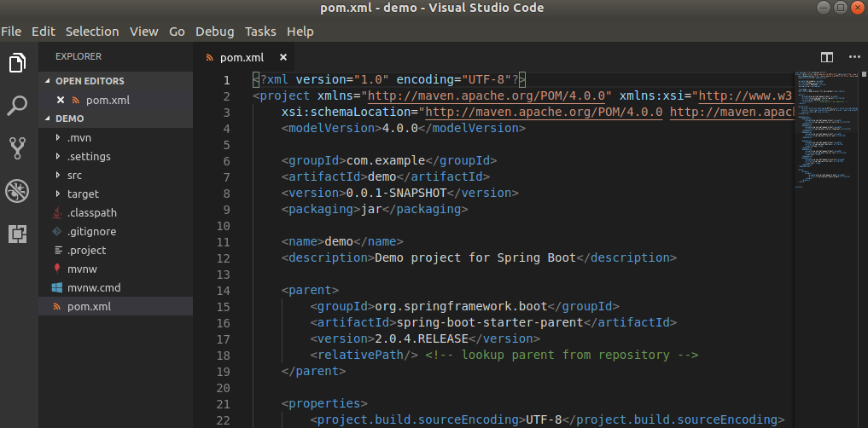Click the 'lookup parent from repository' comment

(x=562, y=355)
